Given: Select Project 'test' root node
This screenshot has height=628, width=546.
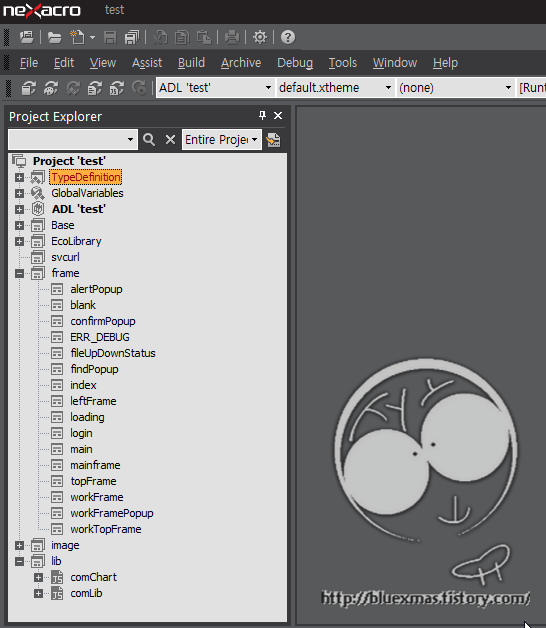Looking at the screenshot, I should click(x=69, y=161).
